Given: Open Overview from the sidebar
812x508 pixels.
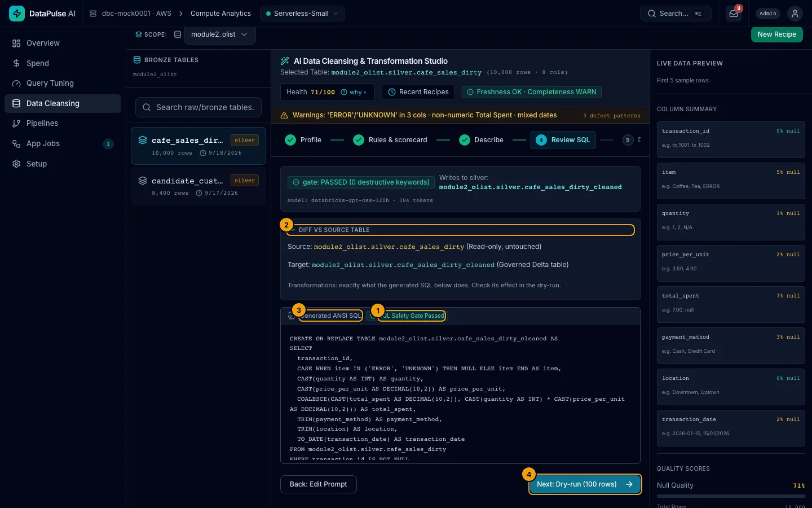Looking at the screenshot, I should (x=63, y=43).
